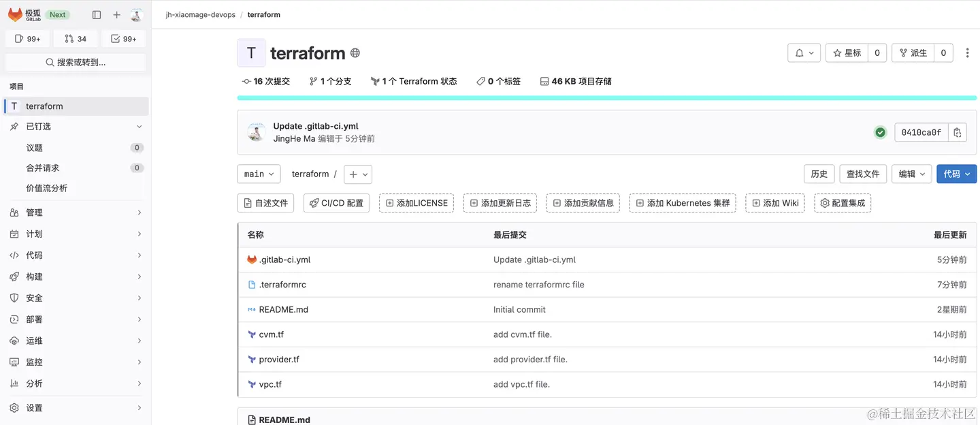Viewport: 980px width, 425px height.
Task: Expand the Deploy sidebar section
Action: tap(76, 319)
